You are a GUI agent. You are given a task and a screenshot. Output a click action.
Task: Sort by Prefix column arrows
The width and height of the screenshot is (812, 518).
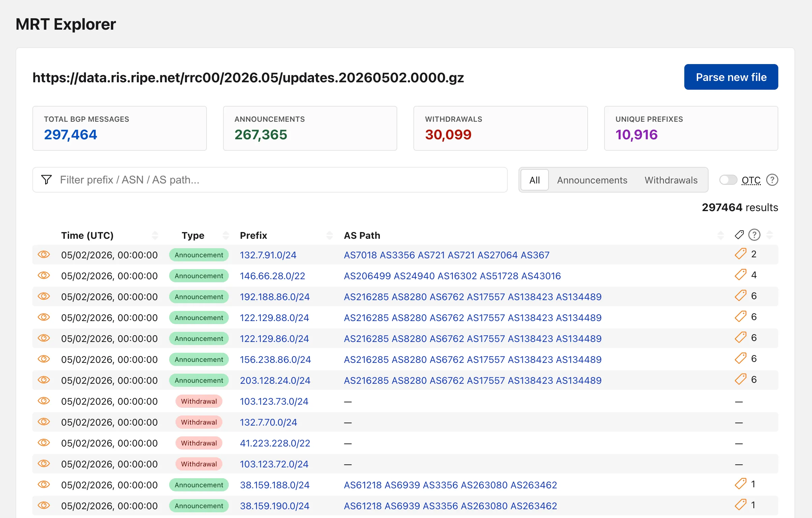pyautogui.click(x=330, y=235)
